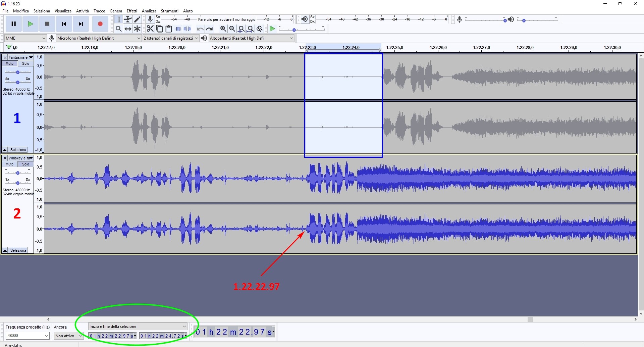
Task: Close the Fantasma track with X
Action: pyautogui.click(x=5, y=57)
